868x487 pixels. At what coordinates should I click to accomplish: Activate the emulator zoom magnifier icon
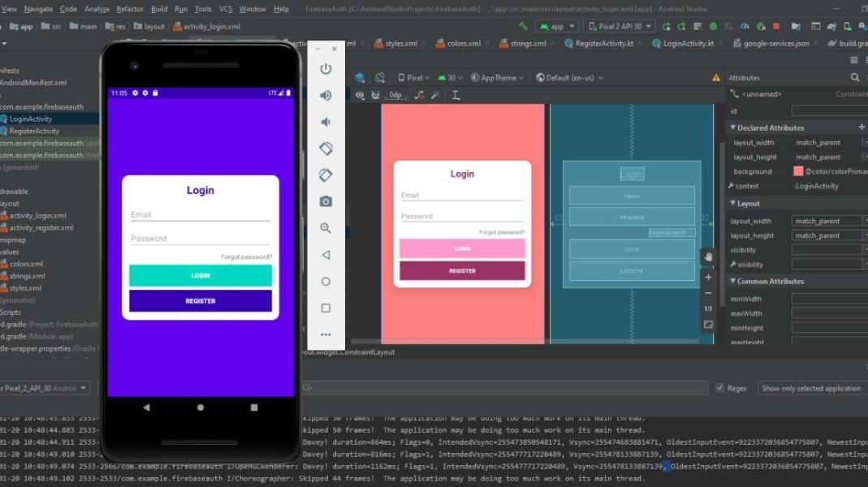click(326, 228)
